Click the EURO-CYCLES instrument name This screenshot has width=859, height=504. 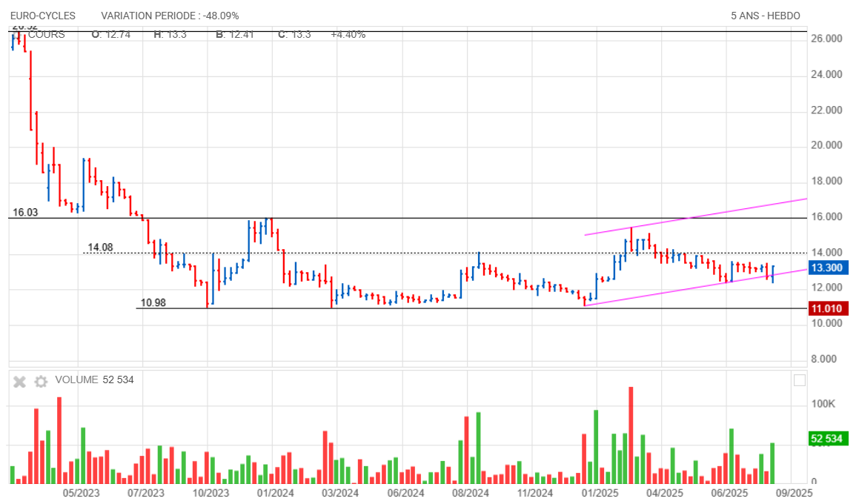point(43,16)
